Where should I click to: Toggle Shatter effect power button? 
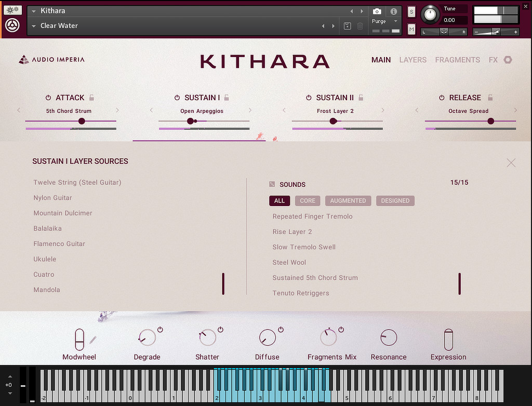pyautogui.click(x=220, y=329)
